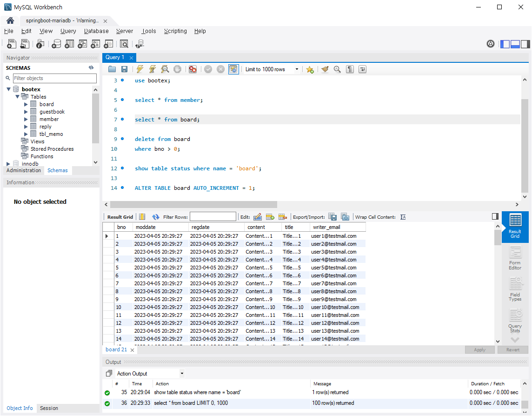Stop query execution hand icon
The height and width of the screenshot is (416, 532).
coord(178,69)
